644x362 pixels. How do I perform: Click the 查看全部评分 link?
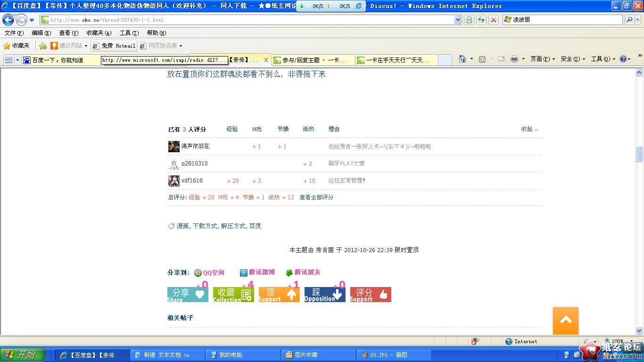pyautogui.click(x=316, y=197)
